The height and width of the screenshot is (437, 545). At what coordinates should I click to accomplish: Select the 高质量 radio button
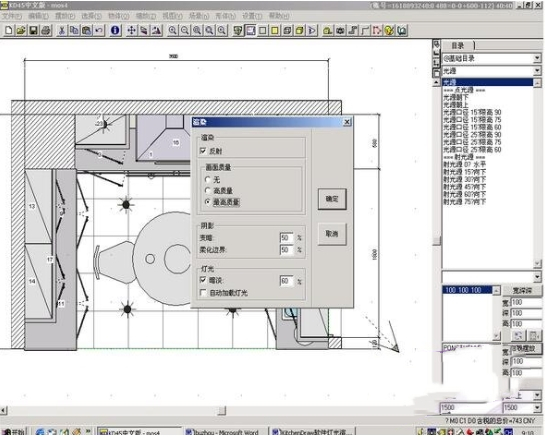pos(208,191)
